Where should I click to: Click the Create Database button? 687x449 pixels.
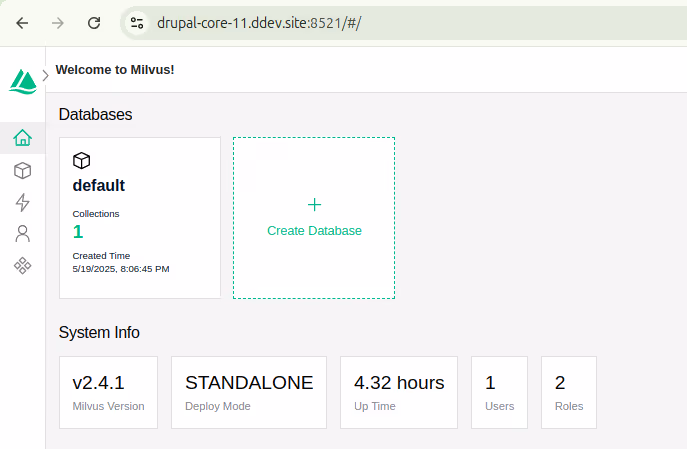tap(314, 218)
